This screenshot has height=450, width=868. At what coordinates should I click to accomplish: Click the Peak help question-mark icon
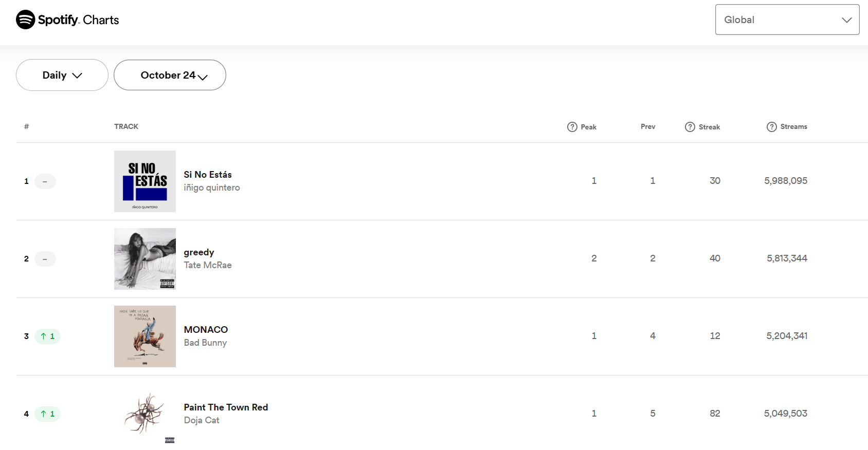[572, 127]
